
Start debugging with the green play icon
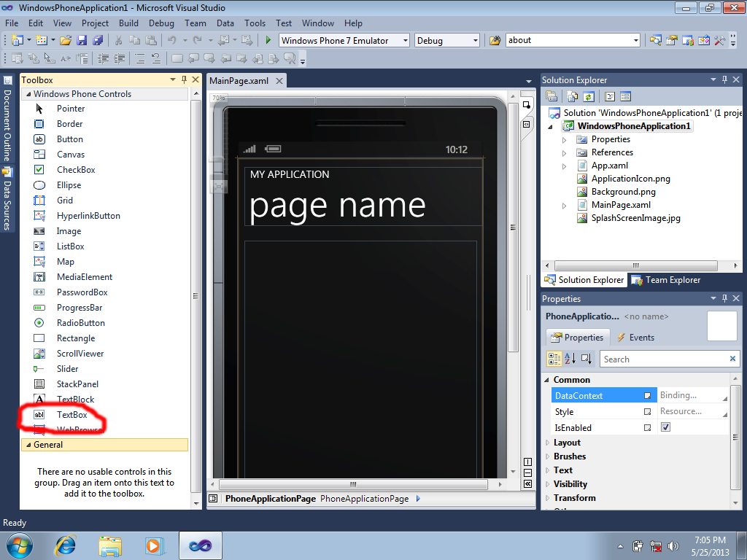[268, 41]
